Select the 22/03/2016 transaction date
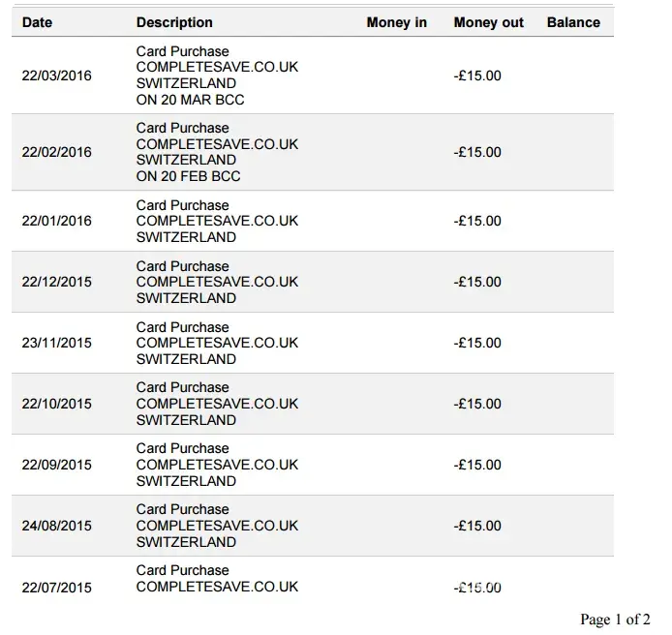Screen dimensions: 672x635 [x=57, y=76]
